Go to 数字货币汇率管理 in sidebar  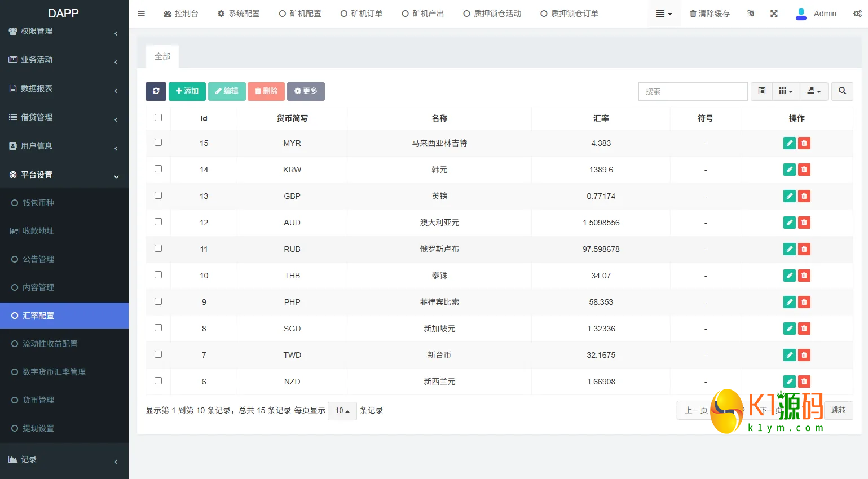64,372
